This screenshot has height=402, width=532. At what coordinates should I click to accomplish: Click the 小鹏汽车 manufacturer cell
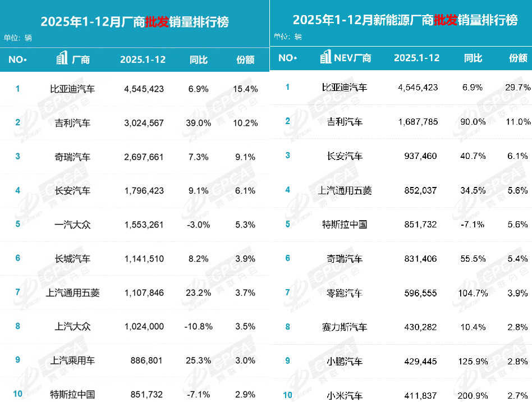(345, 362)
